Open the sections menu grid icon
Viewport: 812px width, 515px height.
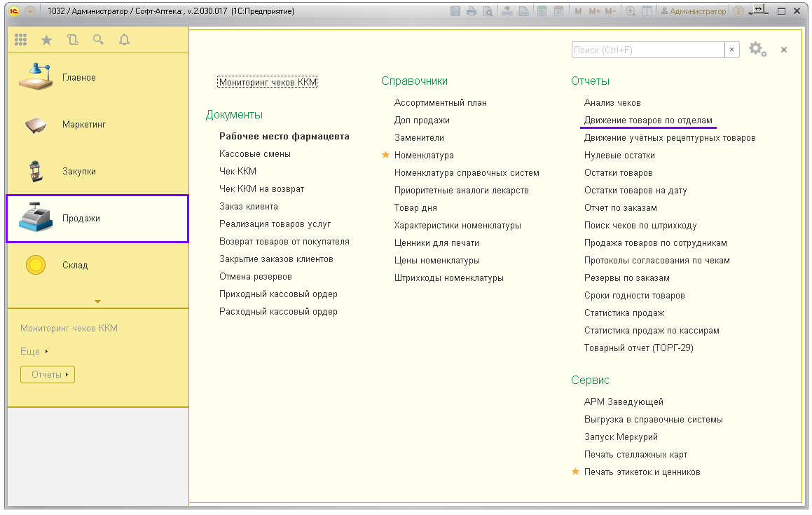[21, 41]
